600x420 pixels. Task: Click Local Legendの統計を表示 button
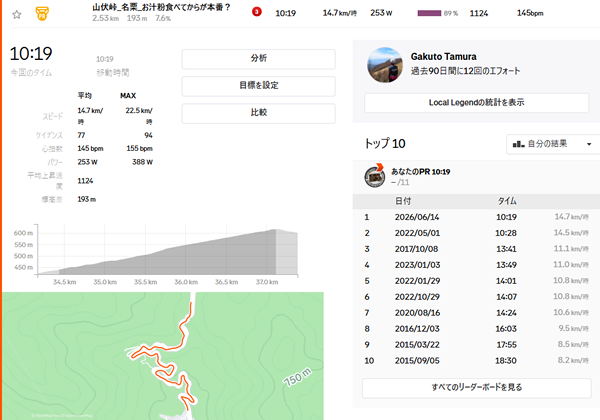click(476, 103)
